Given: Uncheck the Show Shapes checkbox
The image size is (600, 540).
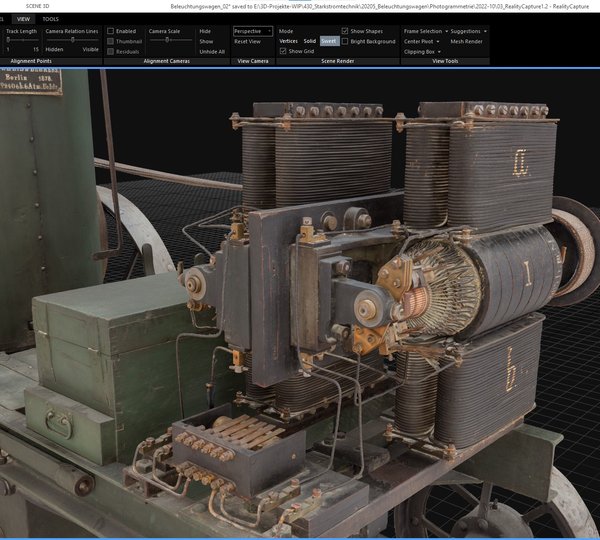Looking at the screenshot, I should 345,31.
